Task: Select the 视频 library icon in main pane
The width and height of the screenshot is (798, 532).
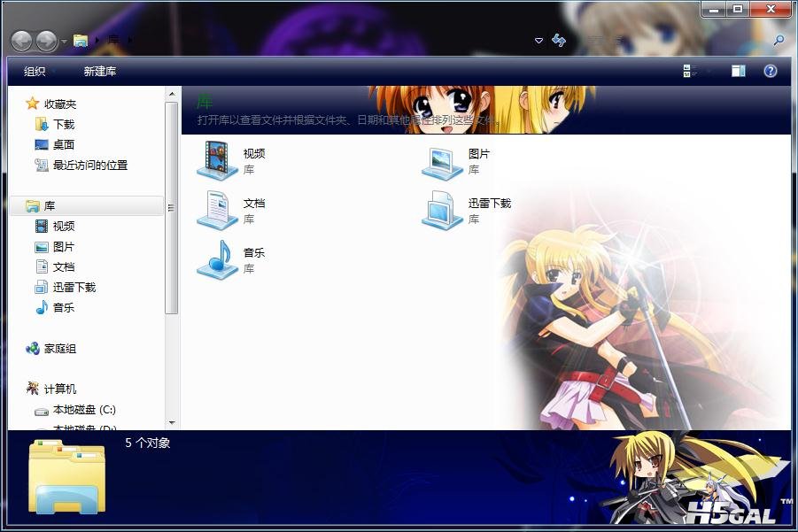Action: click(x=218, y=159)
